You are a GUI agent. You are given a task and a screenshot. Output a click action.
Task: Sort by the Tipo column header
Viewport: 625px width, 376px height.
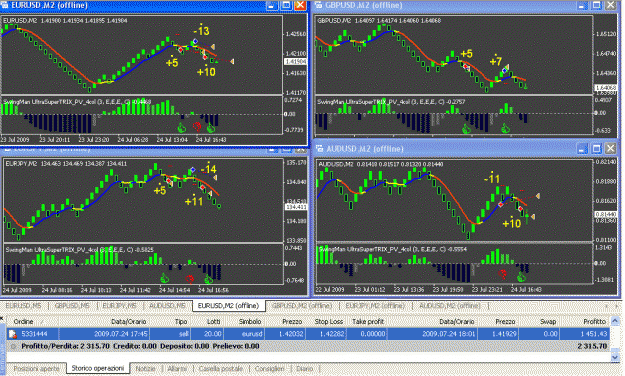181,322
